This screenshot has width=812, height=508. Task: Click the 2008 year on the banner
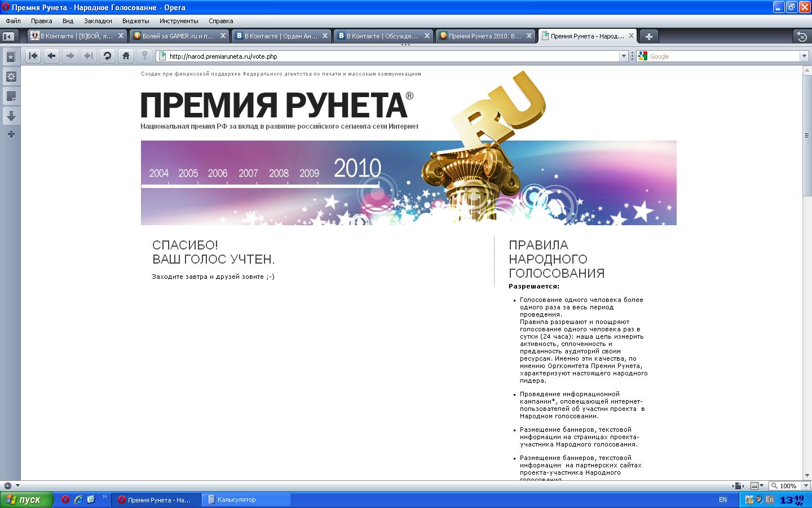279,173
